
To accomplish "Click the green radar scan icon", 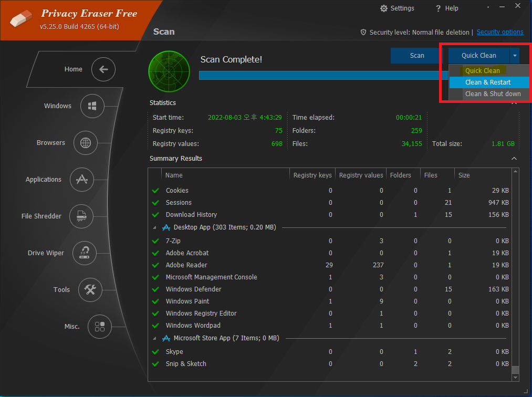I will click(169, 71).
